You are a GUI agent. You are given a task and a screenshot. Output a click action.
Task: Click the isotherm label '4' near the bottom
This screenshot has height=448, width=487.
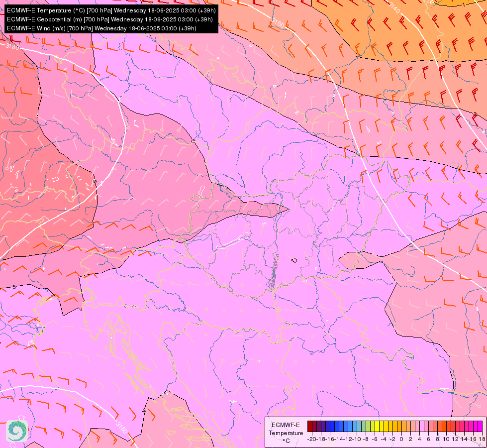click(x=143, y=411)
